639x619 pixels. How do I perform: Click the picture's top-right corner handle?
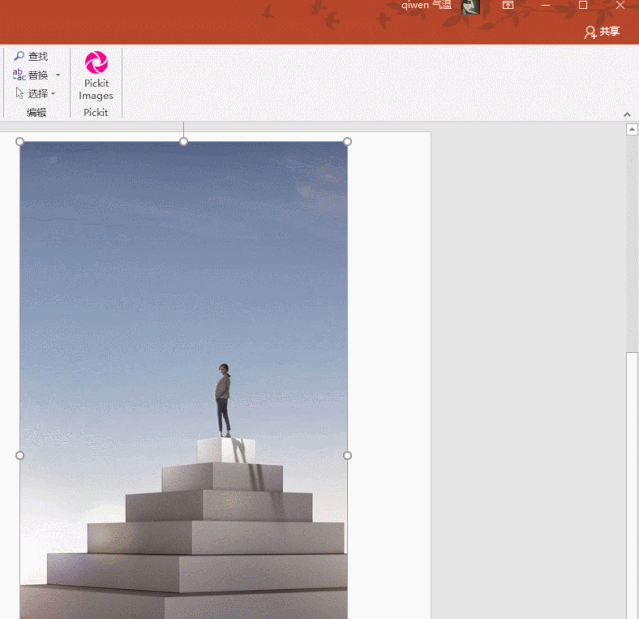pos(347,141)
